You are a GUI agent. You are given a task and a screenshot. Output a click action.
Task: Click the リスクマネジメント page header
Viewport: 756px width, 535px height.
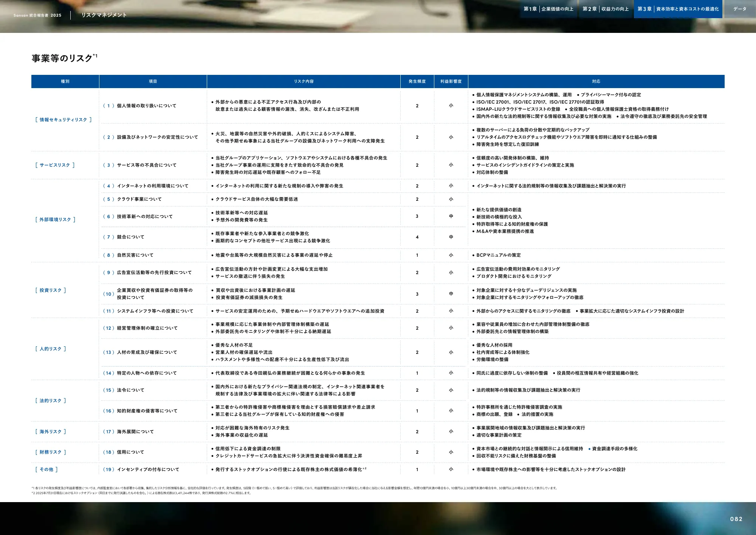104,15
